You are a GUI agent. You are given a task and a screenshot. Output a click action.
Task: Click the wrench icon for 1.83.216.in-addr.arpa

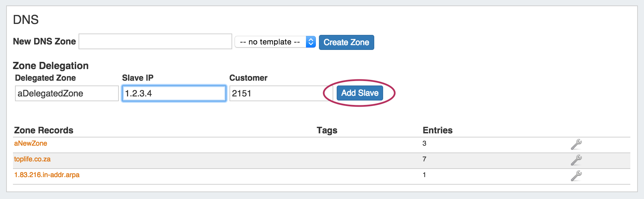[x=576, y=176]
